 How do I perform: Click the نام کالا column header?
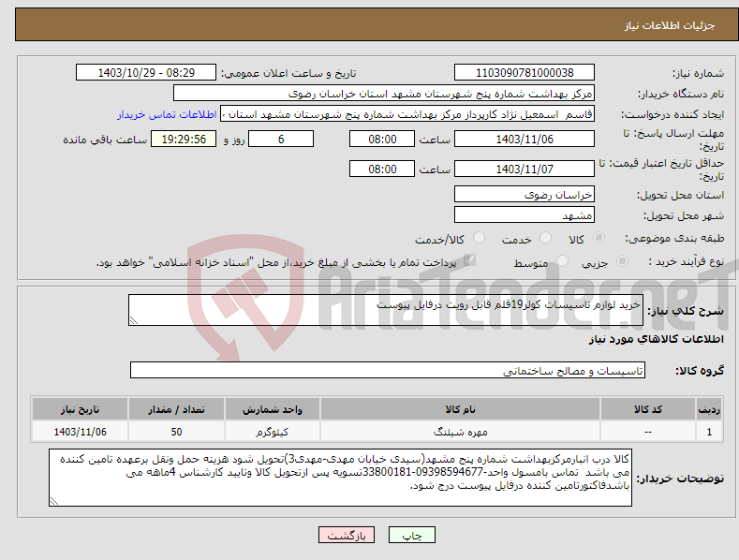pos(460,409)
